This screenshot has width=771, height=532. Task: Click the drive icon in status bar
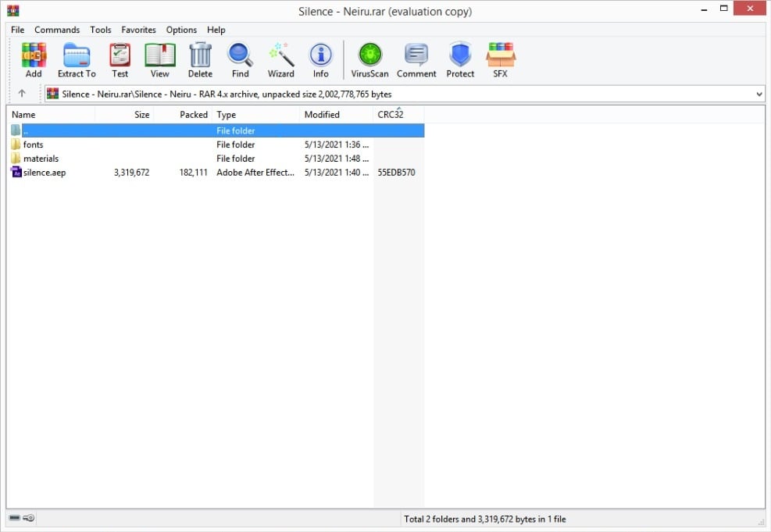coord(15,518)
